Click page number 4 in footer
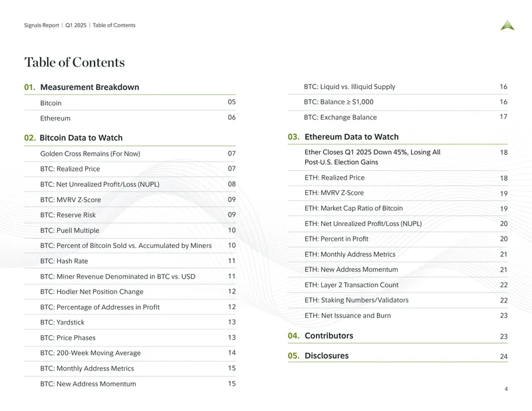This screenshot has height=411, width=532. point(506,389)
